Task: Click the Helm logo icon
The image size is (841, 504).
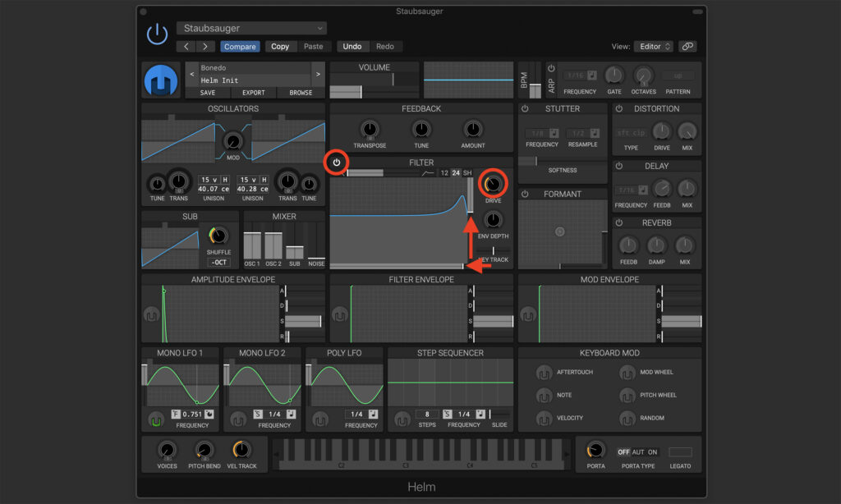Action: tap(161, 80)
